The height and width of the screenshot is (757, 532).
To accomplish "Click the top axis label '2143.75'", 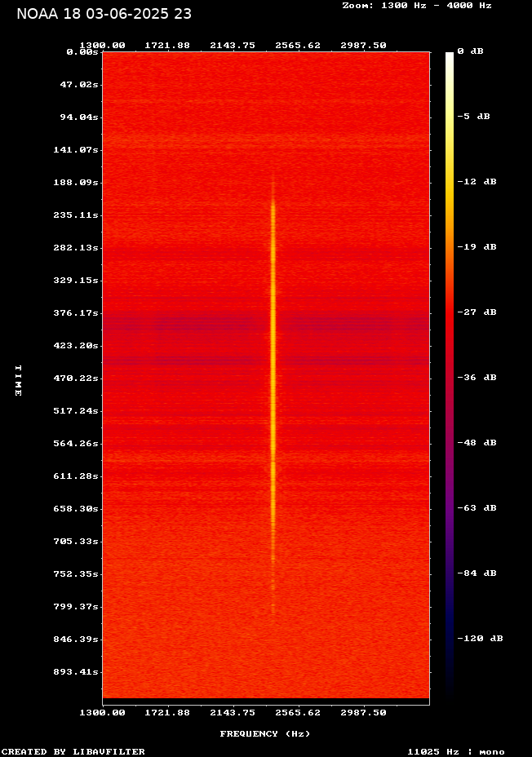I will coord(233,46).
